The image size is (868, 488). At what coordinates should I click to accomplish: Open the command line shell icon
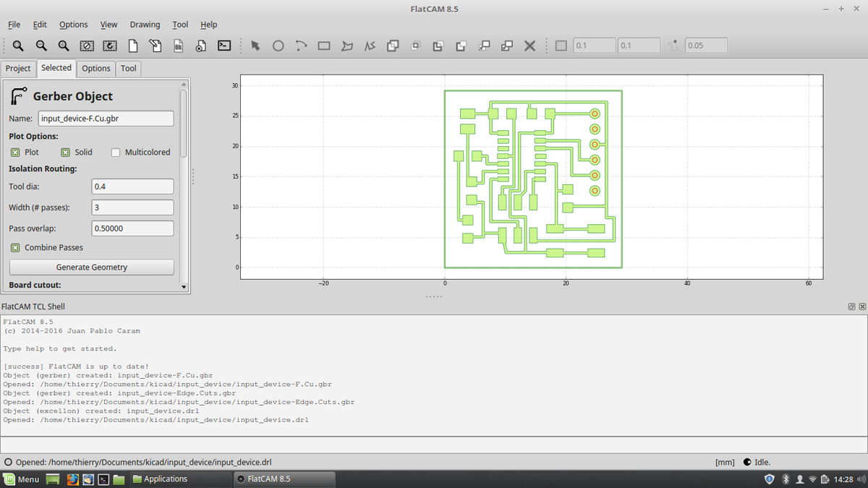224,46
